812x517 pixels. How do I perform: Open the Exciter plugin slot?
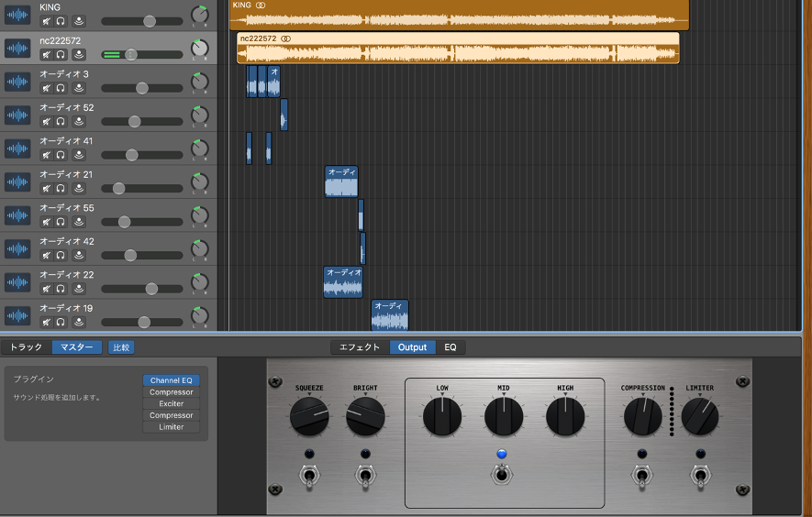click(x=172, y=403)
